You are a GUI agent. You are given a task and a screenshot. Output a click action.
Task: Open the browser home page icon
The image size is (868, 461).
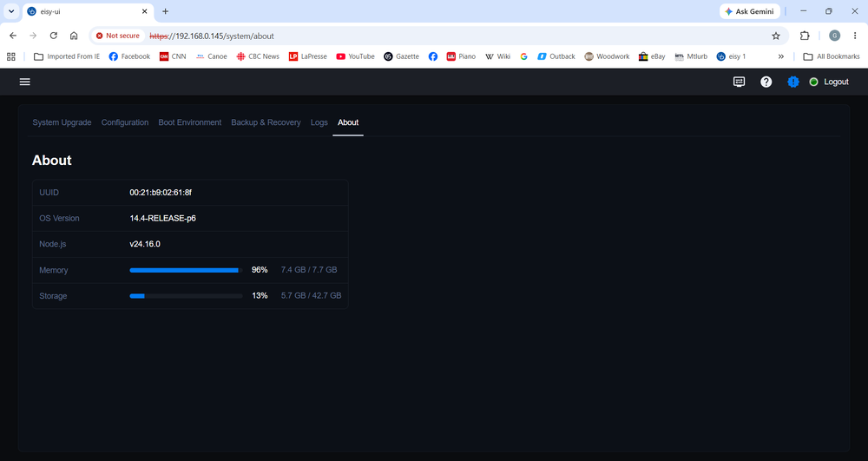[x=74, y=36]
